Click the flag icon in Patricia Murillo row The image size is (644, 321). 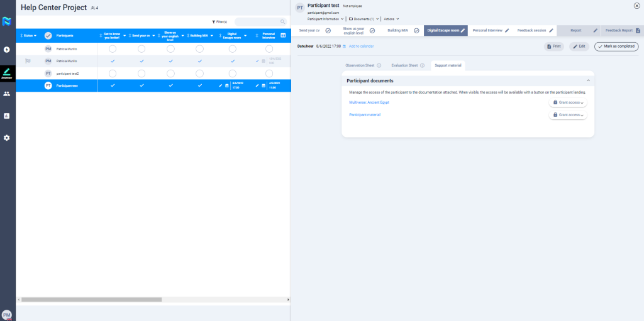28,61
